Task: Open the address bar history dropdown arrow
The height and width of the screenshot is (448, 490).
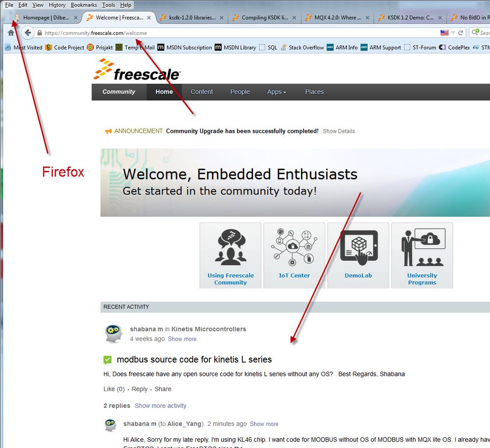Action: (x=453, y=33)
